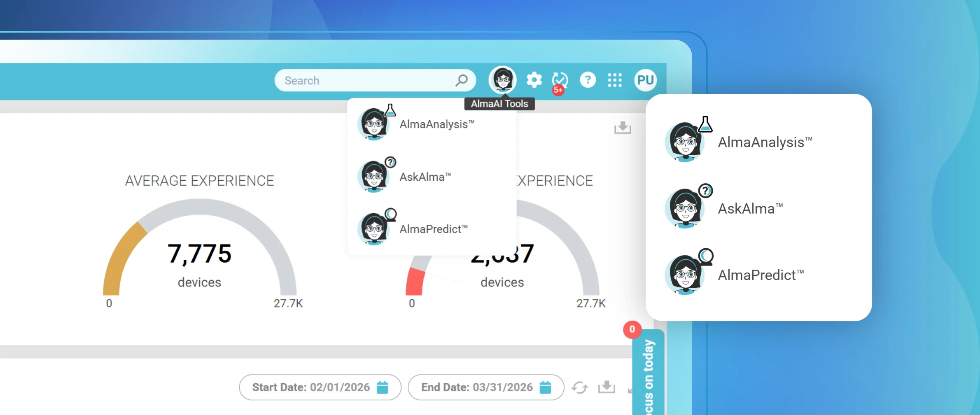Click the AlmaPredict avatar in the dropdown
Screen dimensions: 980x415
pyautogui.click(x=374, y=229)
